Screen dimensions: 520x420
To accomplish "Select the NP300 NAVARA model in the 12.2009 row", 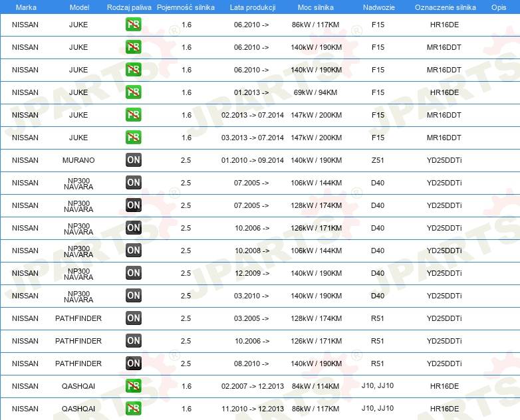I will (x=78, y=274).
